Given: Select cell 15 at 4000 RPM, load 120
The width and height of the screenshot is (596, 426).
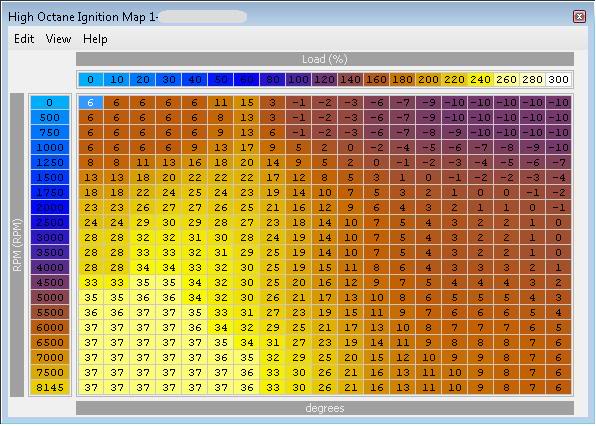Looking at the screenshot, I should 325,268.
